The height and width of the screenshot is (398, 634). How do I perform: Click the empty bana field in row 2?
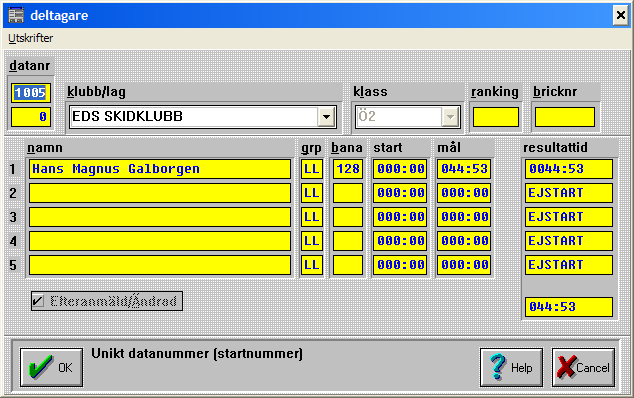click(x=348, y=193)
